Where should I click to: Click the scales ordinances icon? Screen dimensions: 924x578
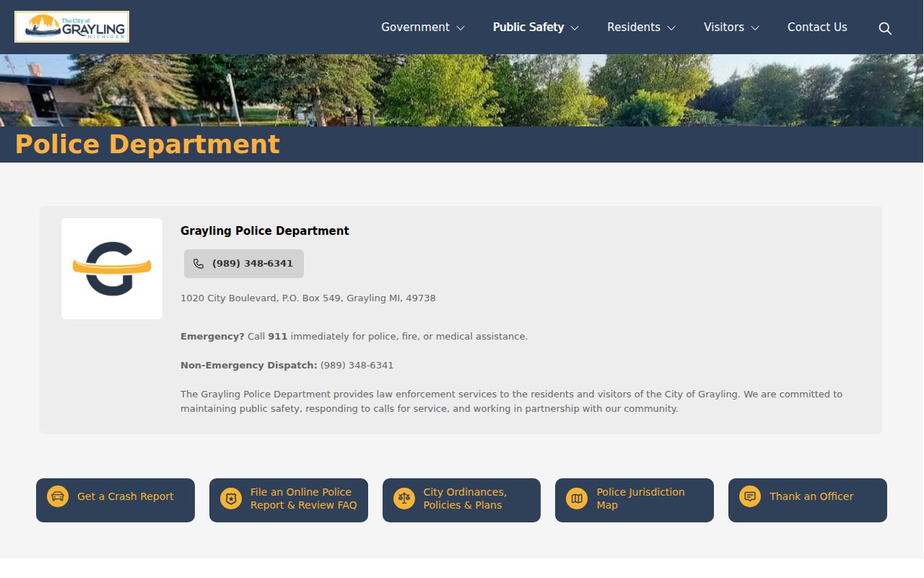[404, 499]
